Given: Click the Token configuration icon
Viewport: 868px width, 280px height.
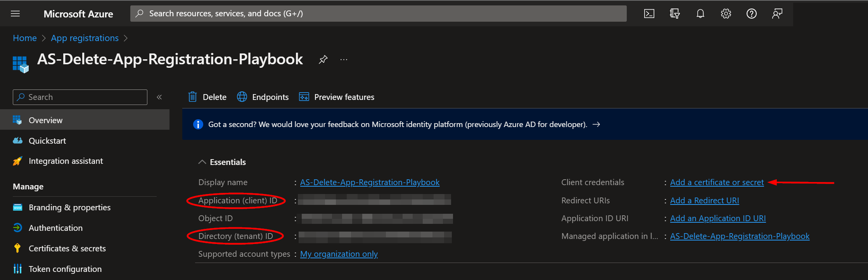Looking at the screenshot, I should tap(17, 269).
